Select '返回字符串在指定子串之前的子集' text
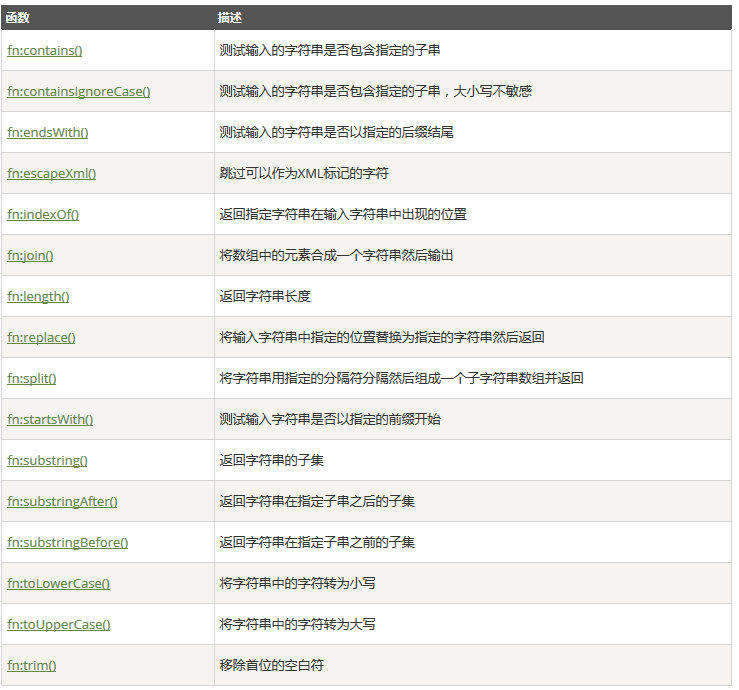Screen dimensions: 739x690 tap(317, 542)
